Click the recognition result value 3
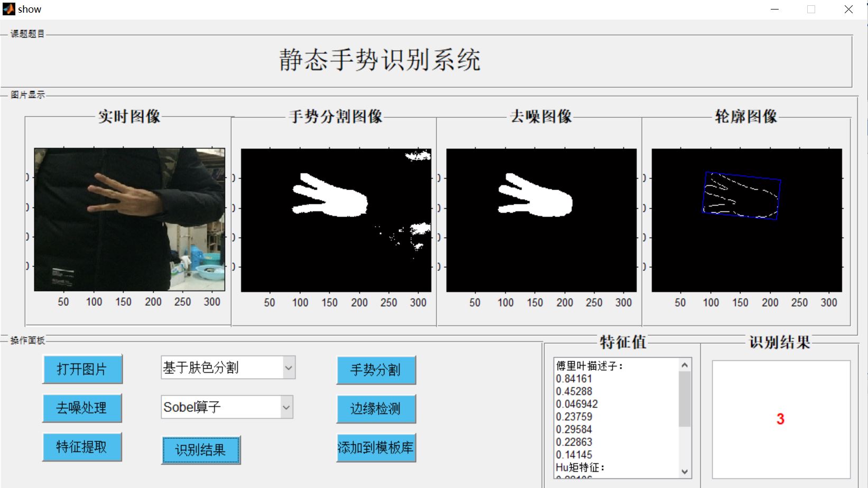 (780, 419)
